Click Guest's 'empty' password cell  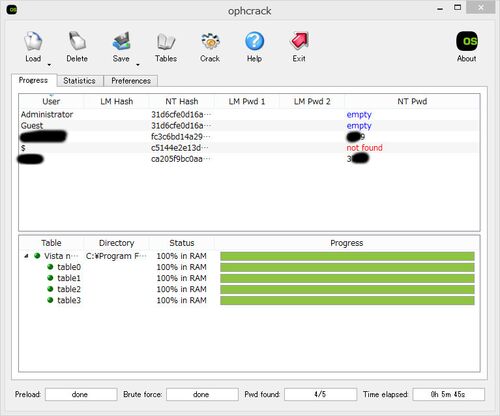click(359, 126)
